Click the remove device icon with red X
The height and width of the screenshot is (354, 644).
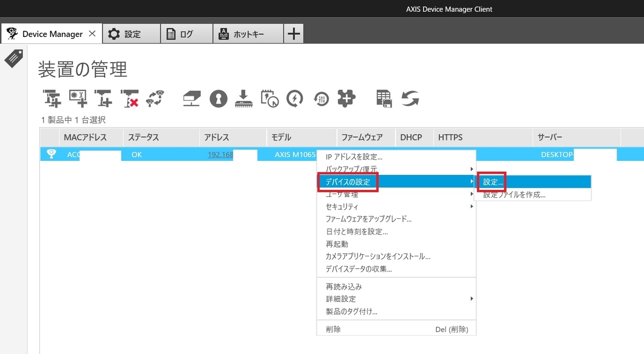[129, 98]
